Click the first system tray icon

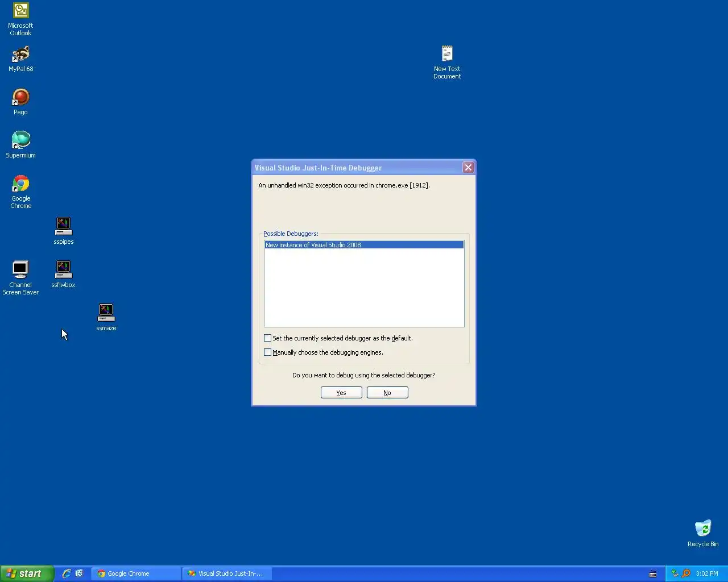pos(675,573)
